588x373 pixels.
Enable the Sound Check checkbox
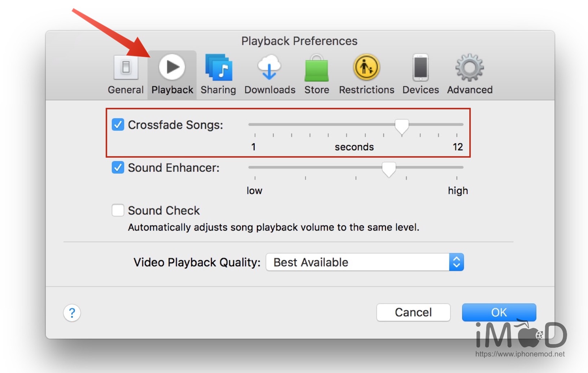[x=118, y=210]
